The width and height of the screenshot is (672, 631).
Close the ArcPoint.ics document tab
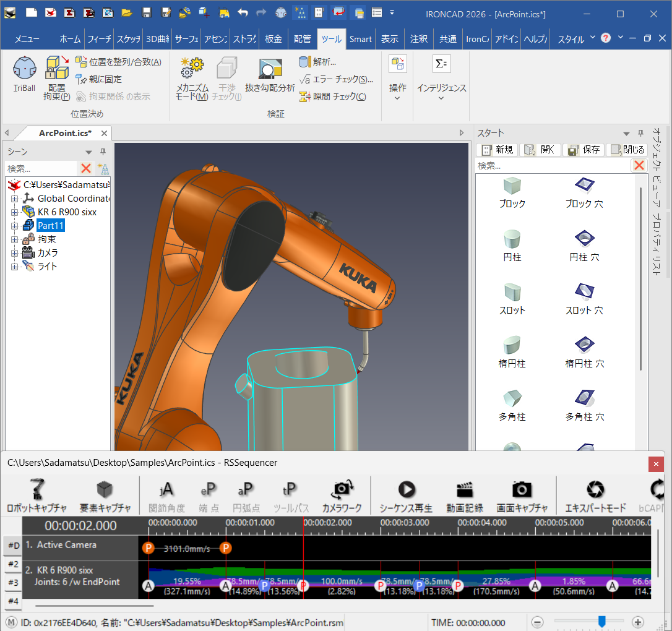(x=104, y=133)
